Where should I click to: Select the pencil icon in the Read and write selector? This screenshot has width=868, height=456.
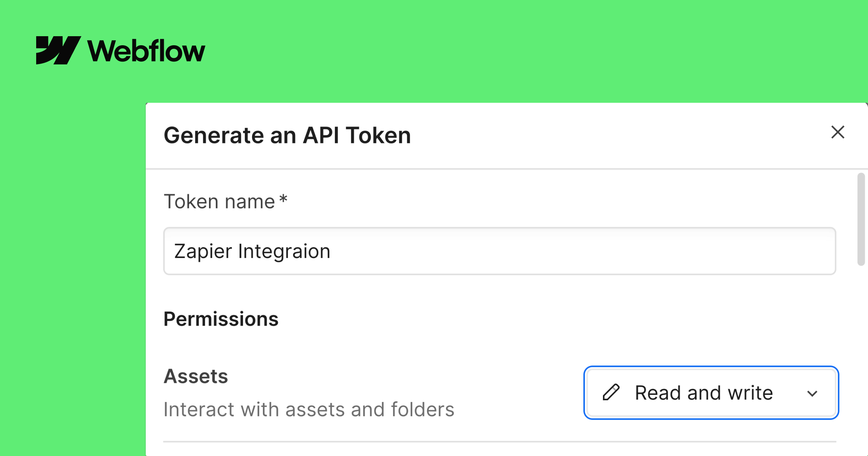tap(612, 393)
